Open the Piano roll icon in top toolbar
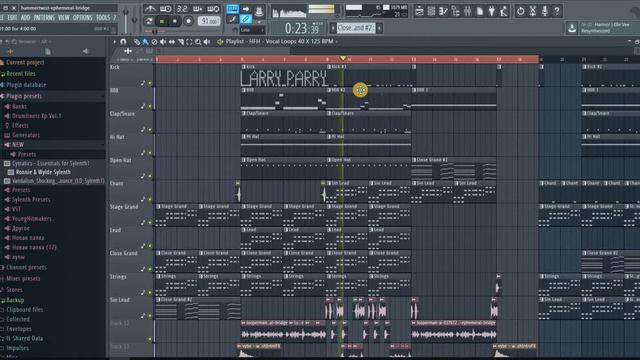The image size is (640, 360). [x=444, y=11]
